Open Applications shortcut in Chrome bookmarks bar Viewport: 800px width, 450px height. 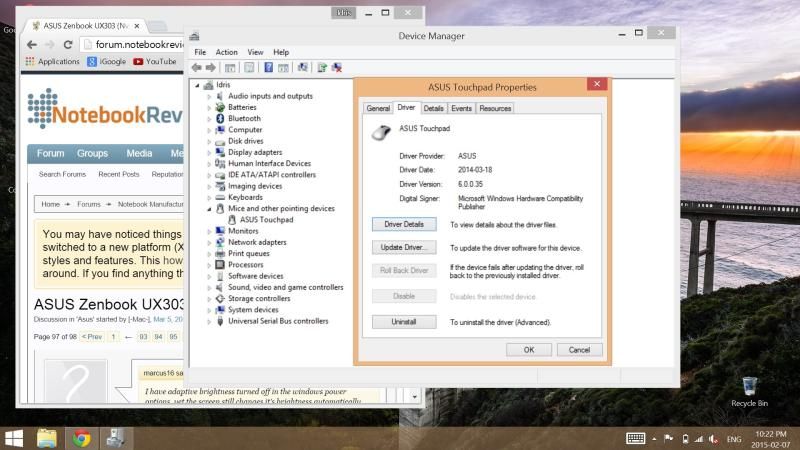click(53, 61)
